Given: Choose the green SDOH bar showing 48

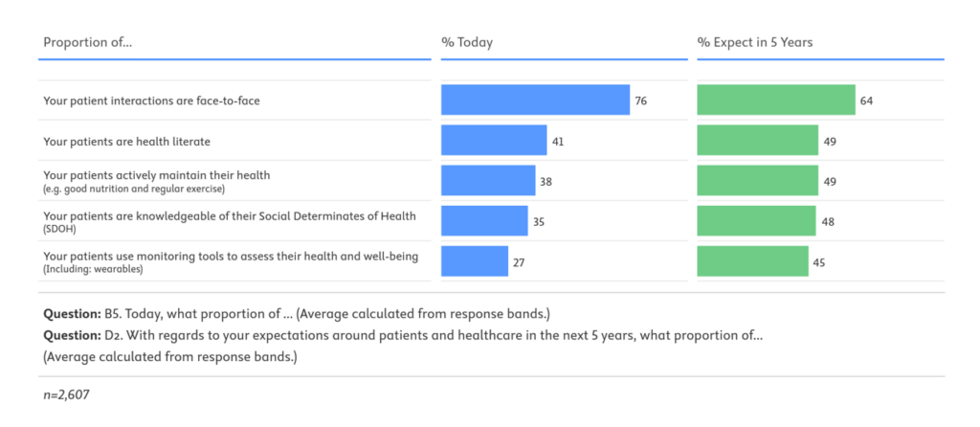Looking at the screenshot, I should click(757, 220).
